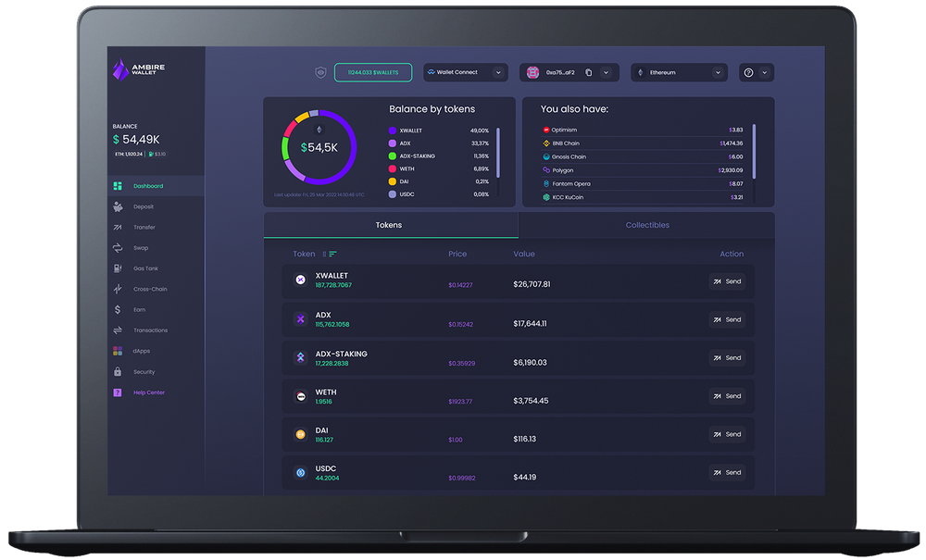Send XWALLET using its Send button

[727, 281]
